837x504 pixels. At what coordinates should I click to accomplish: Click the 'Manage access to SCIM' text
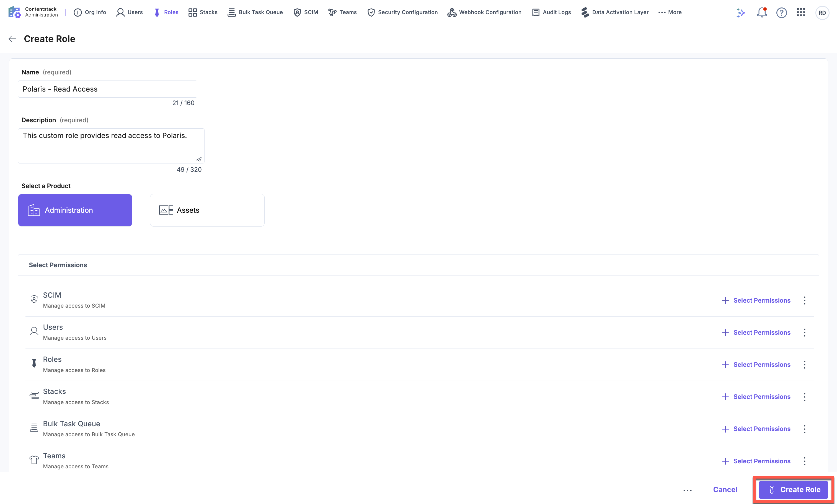pos(74,306)
